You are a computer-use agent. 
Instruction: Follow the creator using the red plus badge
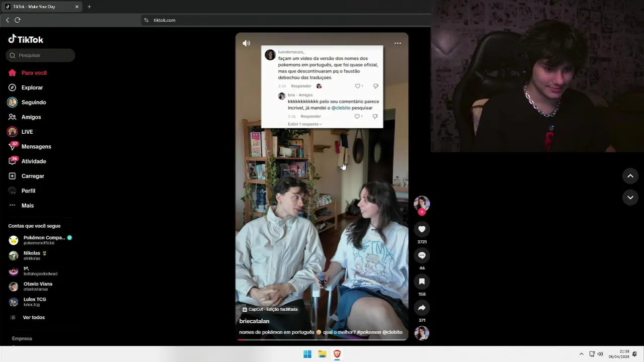pos(422,212)
